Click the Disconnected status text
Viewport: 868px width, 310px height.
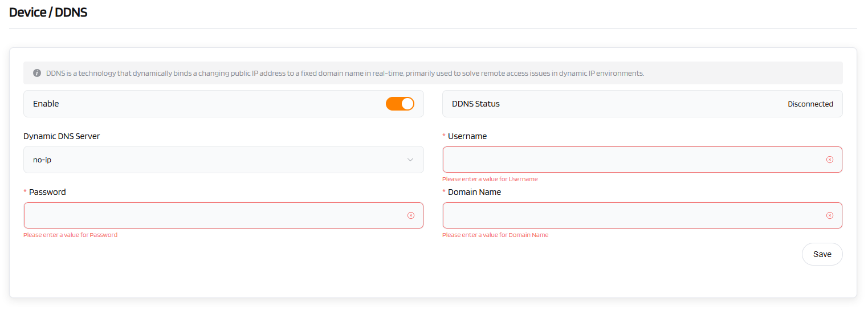click(x=810, y=104)
